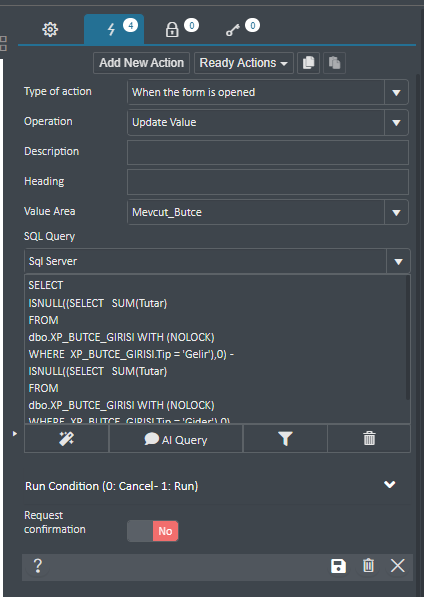Screen dimensions: 424x597
Task: Click into the Description input field
Action: click(x=268, y=152)
